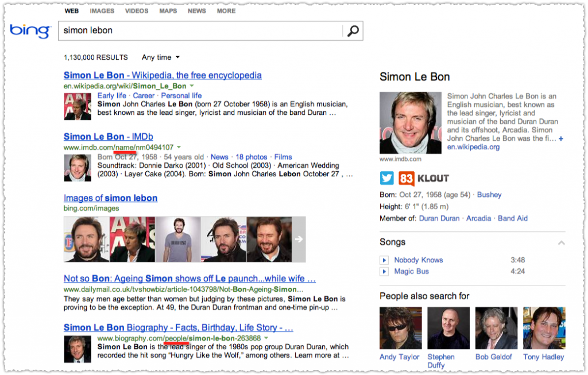Jump to Personal life section link
Viewport: 588px width, 375px height.
coord(181,96)
